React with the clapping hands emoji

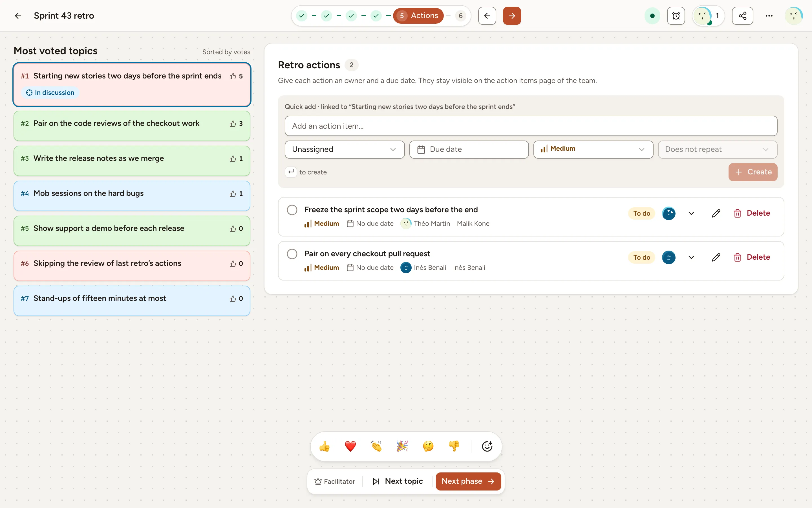click(376, 446)
